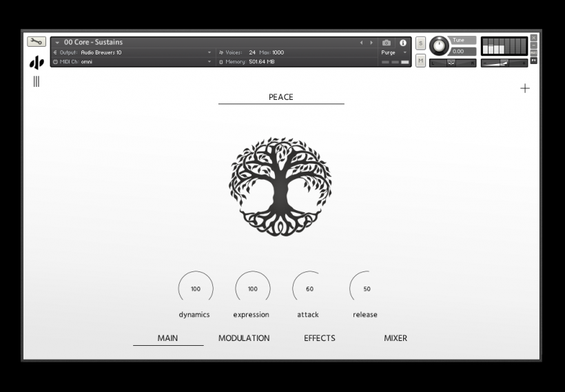Open the MIDI Ch omni dropdown
This screenshot has height=392, width=565.
tap(145, 62)
